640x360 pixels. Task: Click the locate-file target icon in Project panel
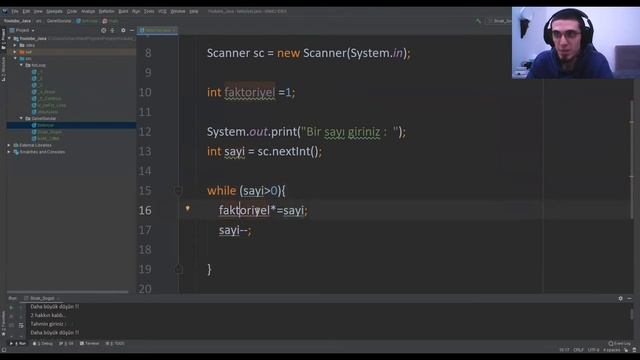pyautogui.click(x=104, y=30)
